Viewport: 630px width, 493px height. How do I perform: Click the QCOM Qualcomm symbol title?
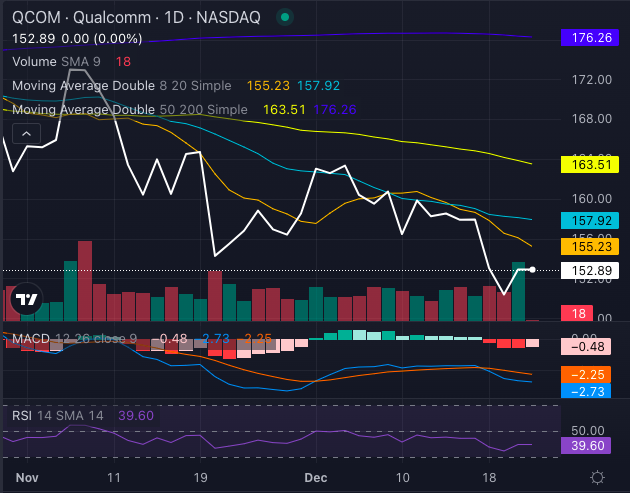pyautogui.click(x=118, y=17)
